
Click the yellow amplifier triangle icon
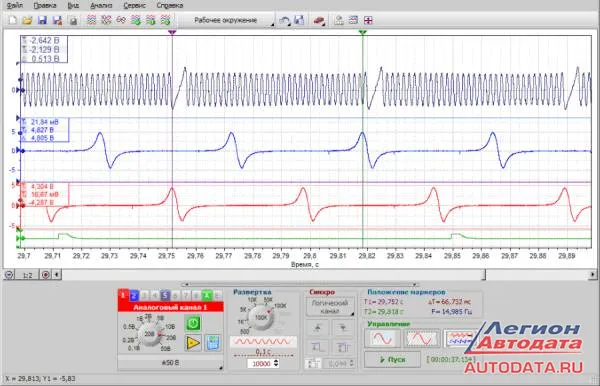tap(193, 343)
